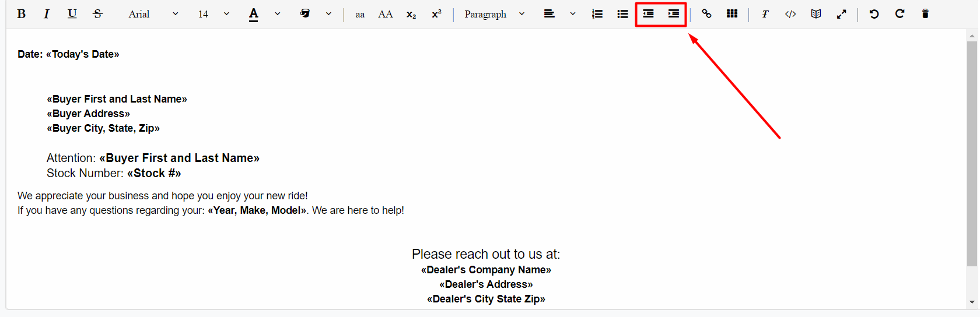Click the decrease indent icon
This screenshot has height=317, width=980.
[648, 14]
